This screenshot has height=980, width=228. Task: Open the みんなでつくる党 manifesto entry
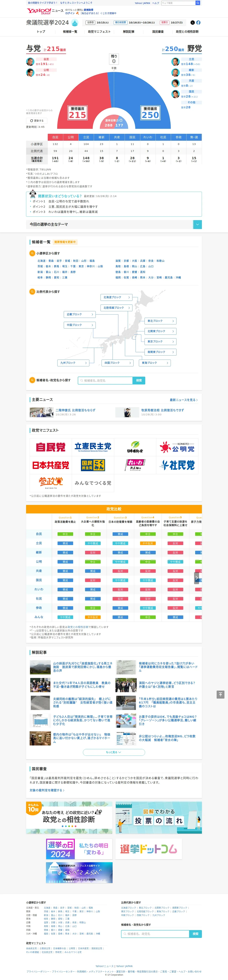(x=93, y=483)
